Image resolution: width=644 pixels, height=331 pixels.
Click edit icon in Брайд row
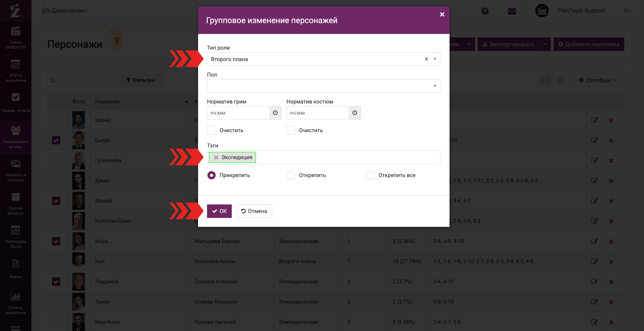pyautogui.click(x=595, y=120)
